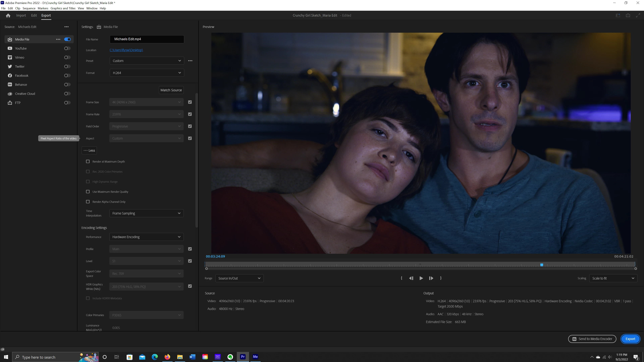Image resolution: width=644 pixels, height=362 pixels.
Task: Open the Performance Hardware Encoding dropdown
Action: pyautogui.click(x=146, y=237)
